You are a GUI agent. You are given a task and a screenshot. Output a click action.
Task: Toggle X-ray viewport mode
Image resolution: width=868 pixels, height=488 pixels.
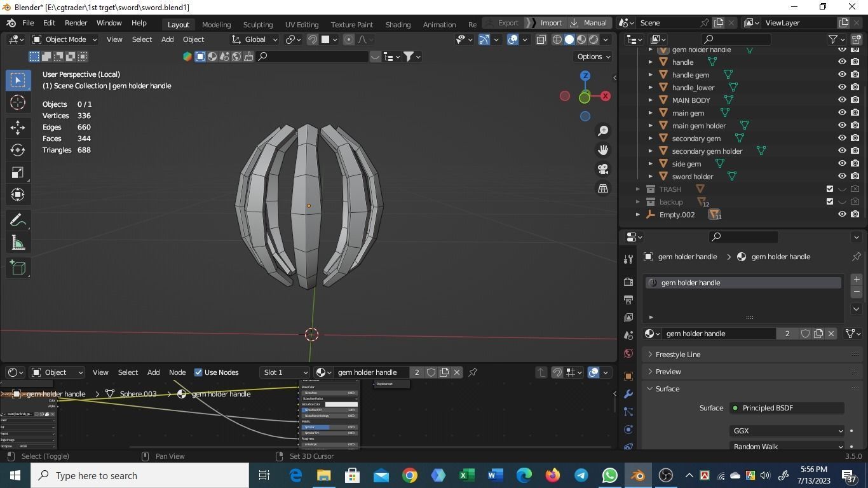(x=541, y=39)
